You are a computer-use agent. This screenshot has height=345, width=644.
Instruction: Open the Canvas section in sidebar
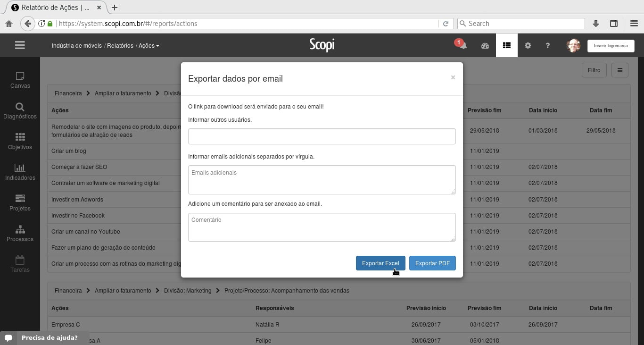[20, 80]
